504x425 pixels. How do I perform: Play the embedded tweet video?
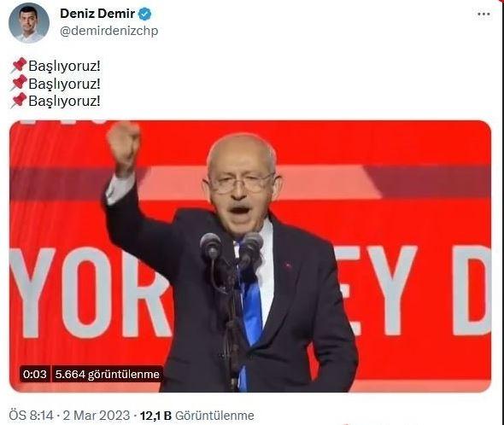(250, 256)
